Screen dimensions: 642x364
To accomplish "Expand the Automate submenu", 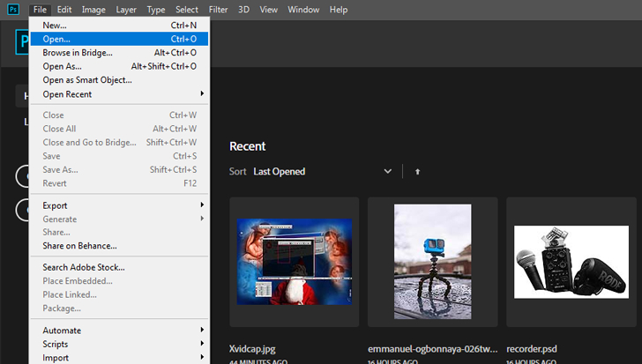I will point(120,330).
